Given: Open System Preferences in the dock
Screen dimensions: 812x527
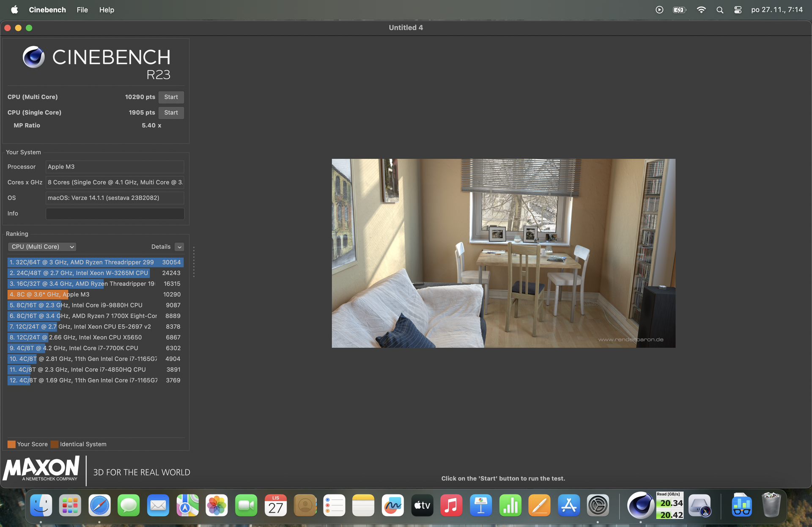Looking at the screenshot, I should [x=598, y=506].
